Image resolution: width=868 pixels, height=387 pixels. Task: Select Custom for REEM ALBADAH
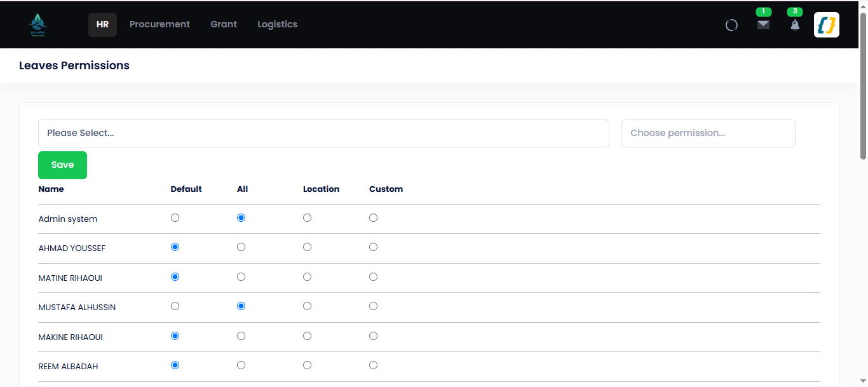point(374,365)
